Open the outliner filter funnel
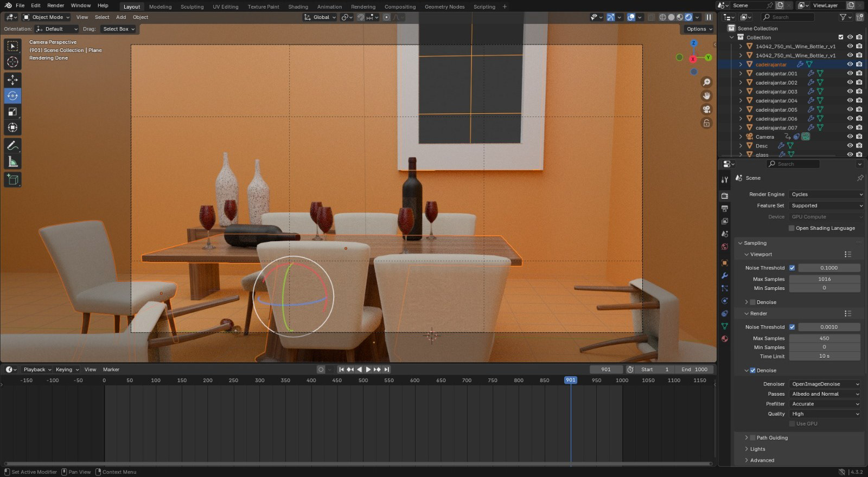 843,17
